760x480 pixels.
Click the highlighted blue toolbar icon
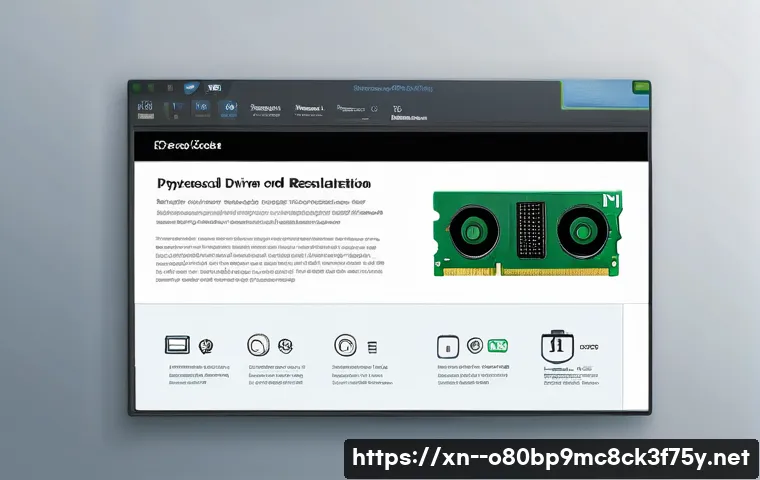click(x=200, y=107)
